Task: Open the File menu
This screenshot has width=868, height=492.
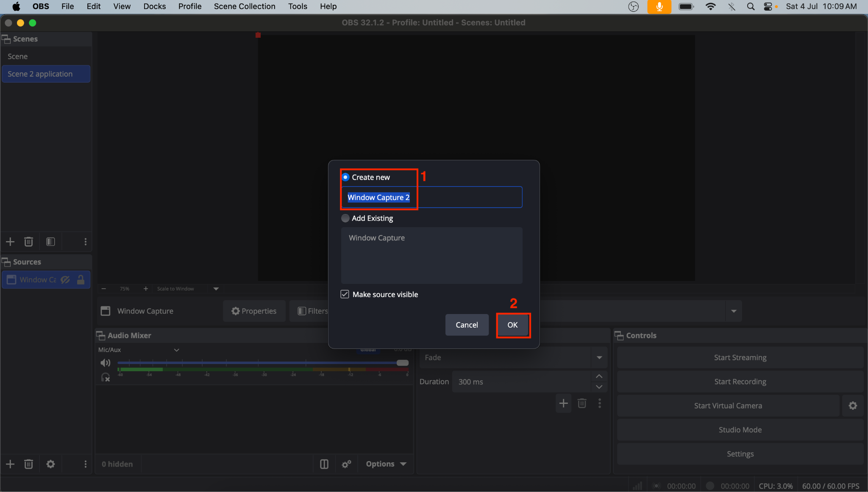Action: pyautogui.click(x=67, y=6)
